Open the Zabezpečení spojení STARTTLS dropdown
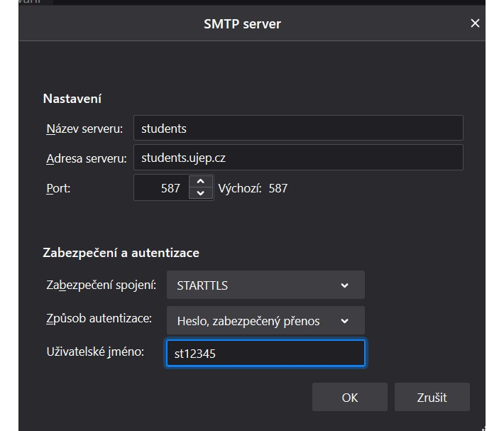The height and width of the screenshot is (431, 504). (x=265, y=285)
